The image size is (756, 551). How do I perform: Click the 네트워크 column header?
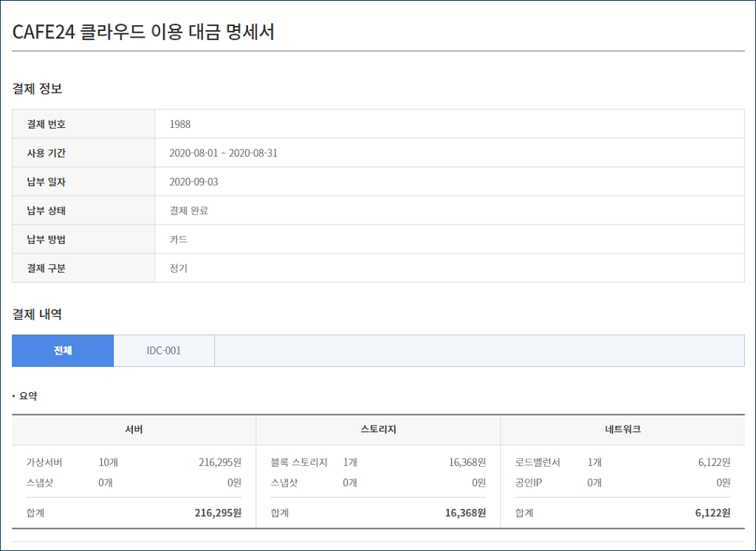coord(622,430)
